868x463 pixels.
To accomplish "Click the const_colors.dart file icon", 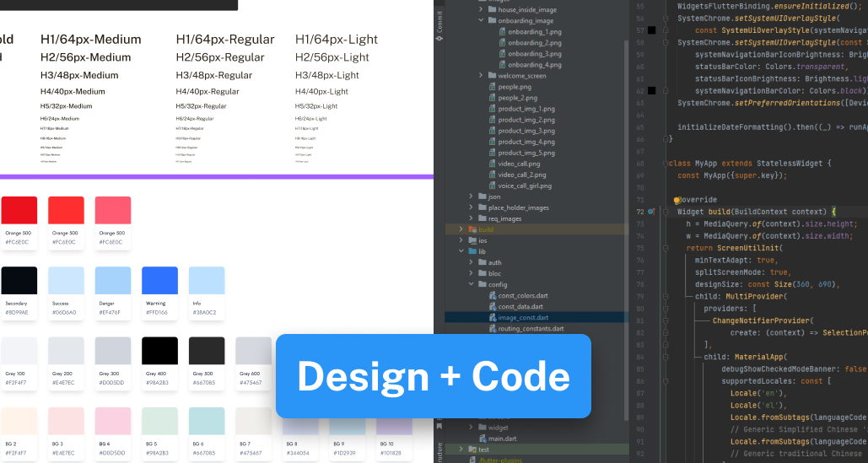I will [x=492, y=296].
